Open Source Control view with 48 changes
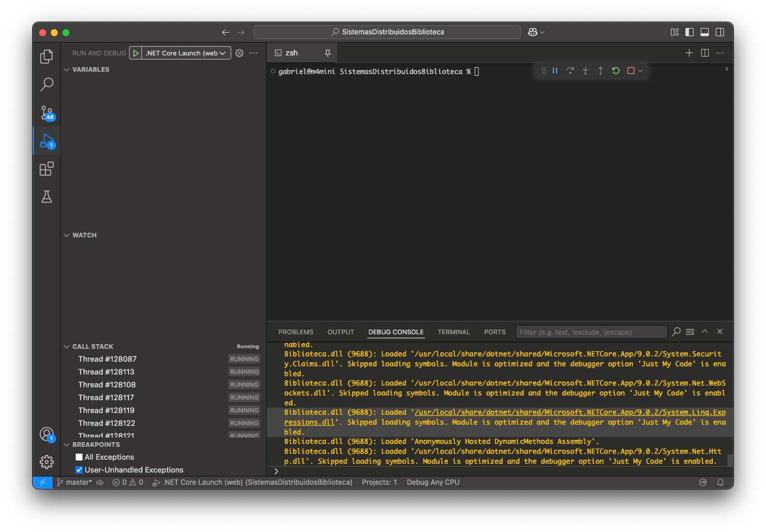The width and height of the screenshot is (766, 532). click(47, 113)
